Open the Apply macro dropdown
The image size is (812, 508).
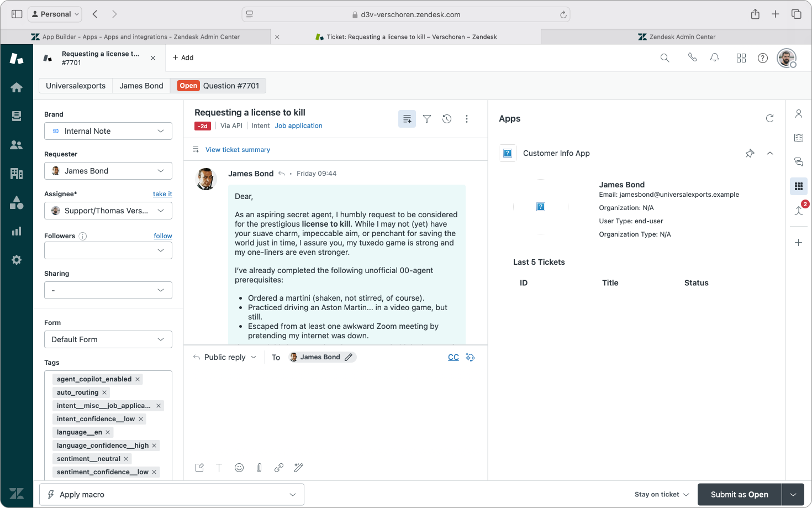pyautogui.click(x=172, y=495)
